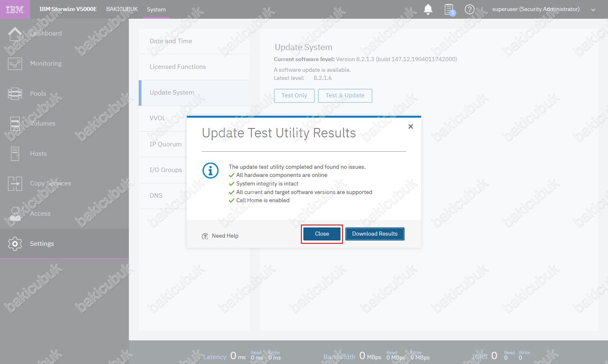Click the supported software versions result line
Screen dimensions: 608x364
[304, 192]
